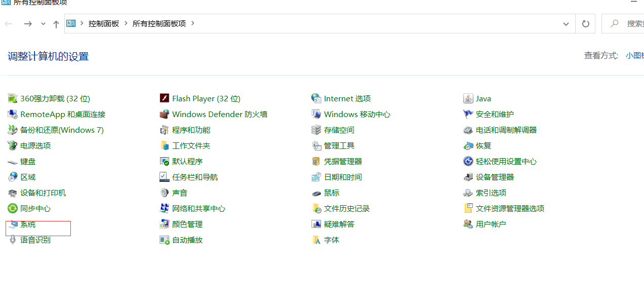Refresh the control panel view
644x302 pixels.
(x=586, y=24)
